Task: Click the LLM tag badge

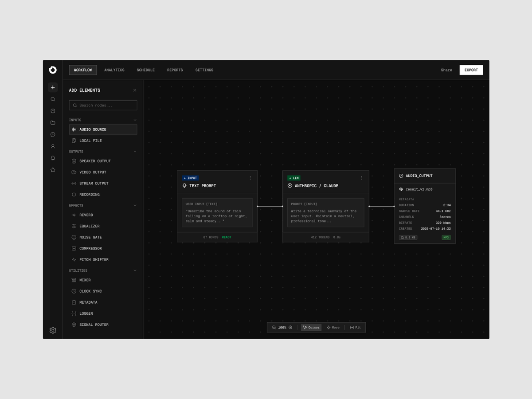Action: [x=294, y=178]
